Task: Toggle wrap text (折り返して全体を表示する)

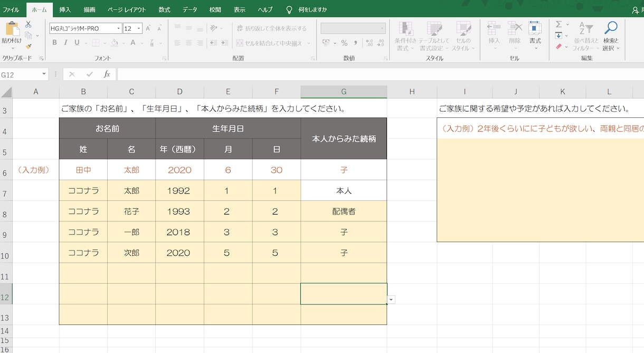Action: tap(271, 28)
